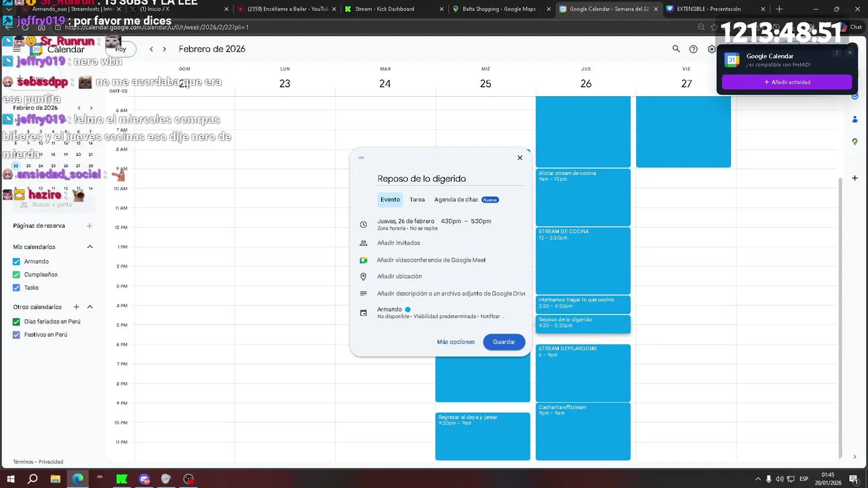Click the description lines icon in dialog
Viewport: 868px width, 488px height.
click(x=363, y=293)
